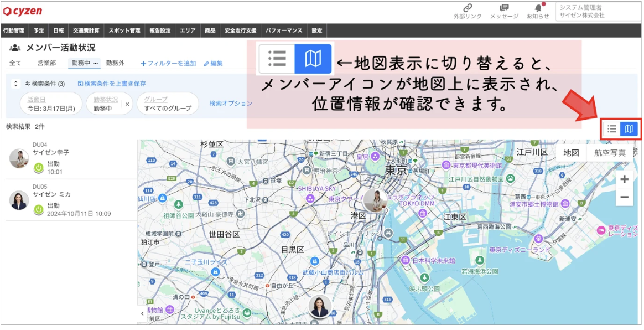Click the cyzen logo

pyautogui.click(x=22, y=11)
